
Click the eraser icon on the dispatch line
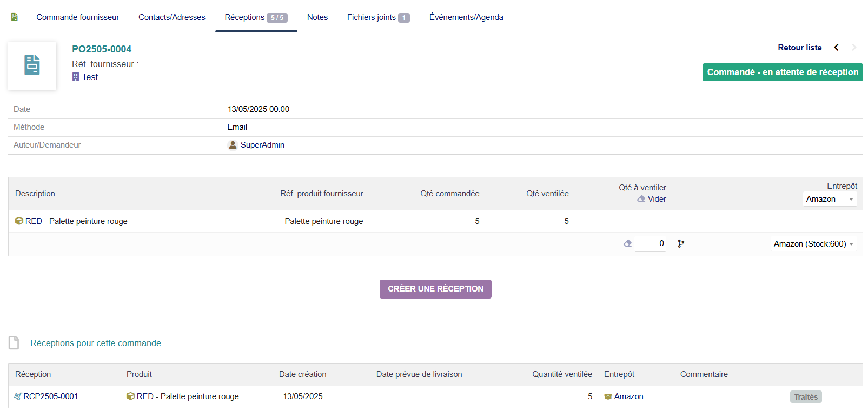627,243
